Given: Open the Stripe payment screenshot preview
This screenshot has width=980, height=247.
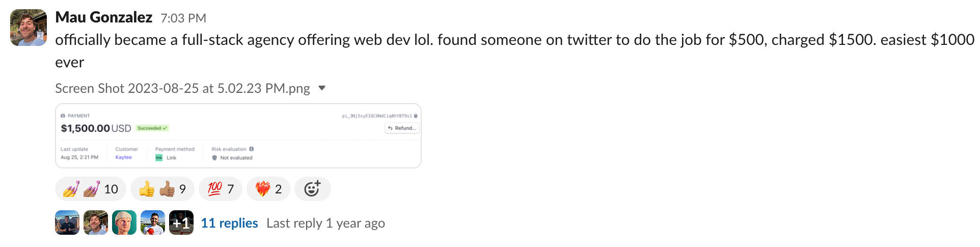Looking at the screenshot, I should point(238,136).
